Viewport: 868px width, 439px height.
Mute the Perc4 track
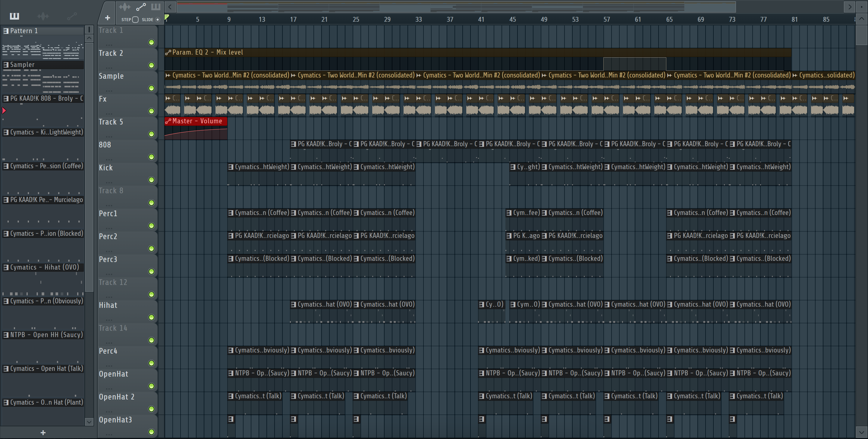click(x=151, y=364)
